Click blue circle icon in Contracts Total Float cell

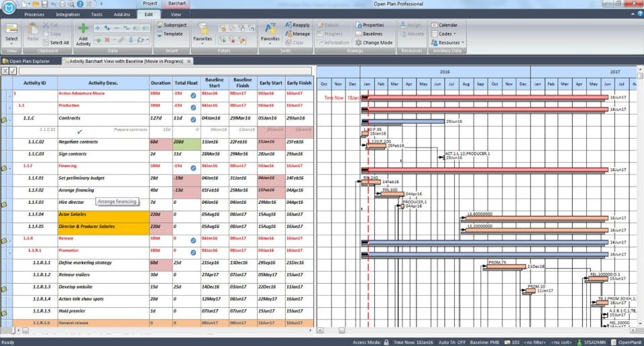tap(193, 119)
